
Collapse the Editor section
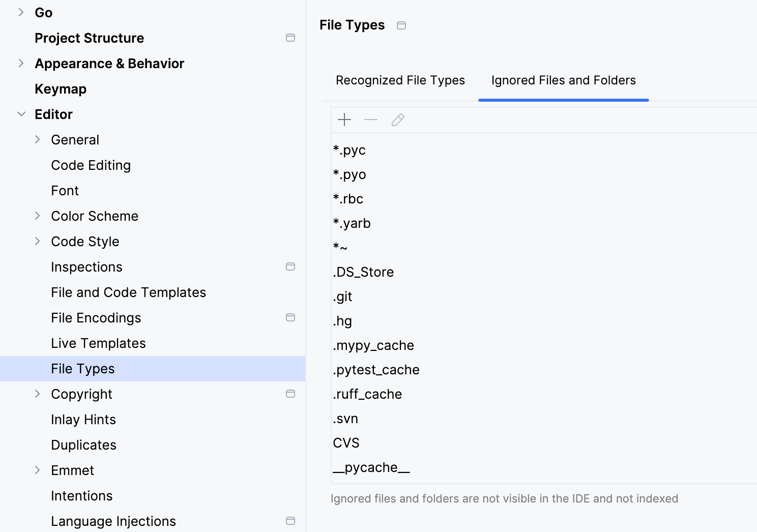[x=21, y=114]
